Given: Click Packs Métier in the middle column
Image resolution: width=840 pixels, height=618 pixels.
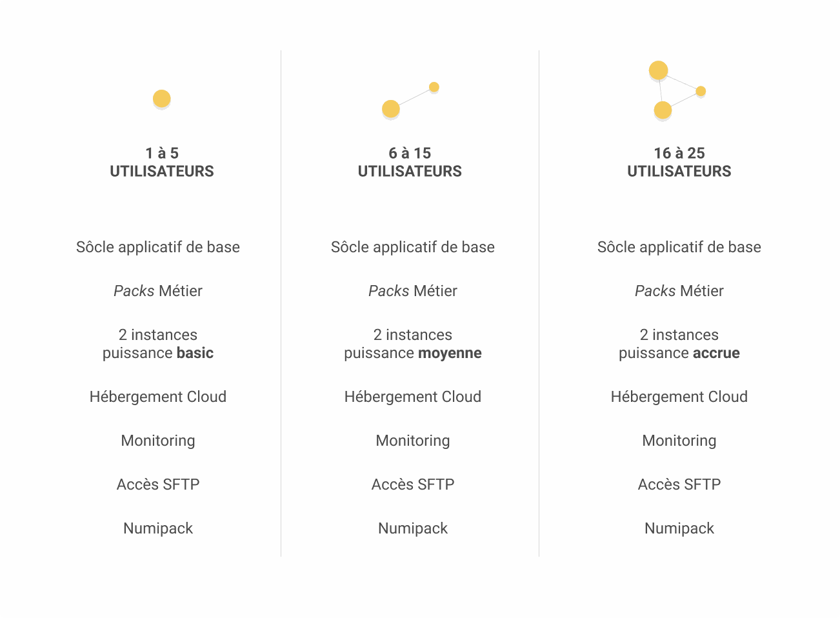Looking at the screenshot, I should tap(413, 291).
